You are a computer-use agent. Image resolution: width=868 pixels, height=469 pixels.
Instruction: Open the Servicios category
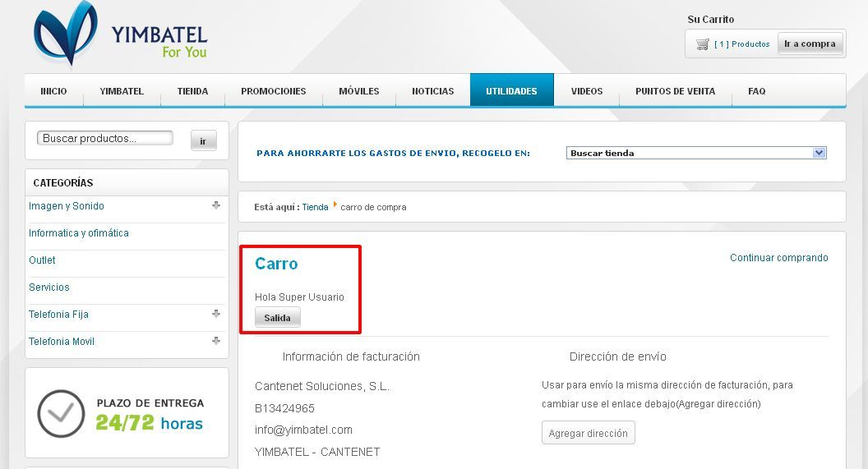[49, 287]
